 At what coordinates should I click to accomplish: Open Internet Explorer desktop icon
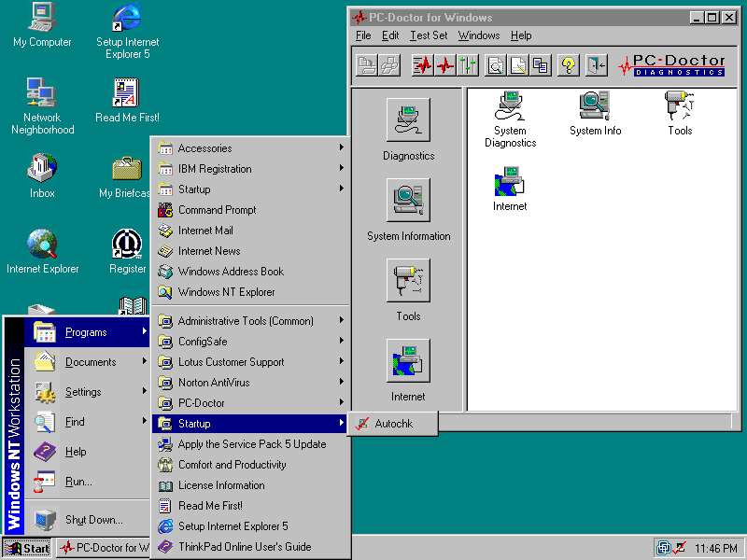42,251
